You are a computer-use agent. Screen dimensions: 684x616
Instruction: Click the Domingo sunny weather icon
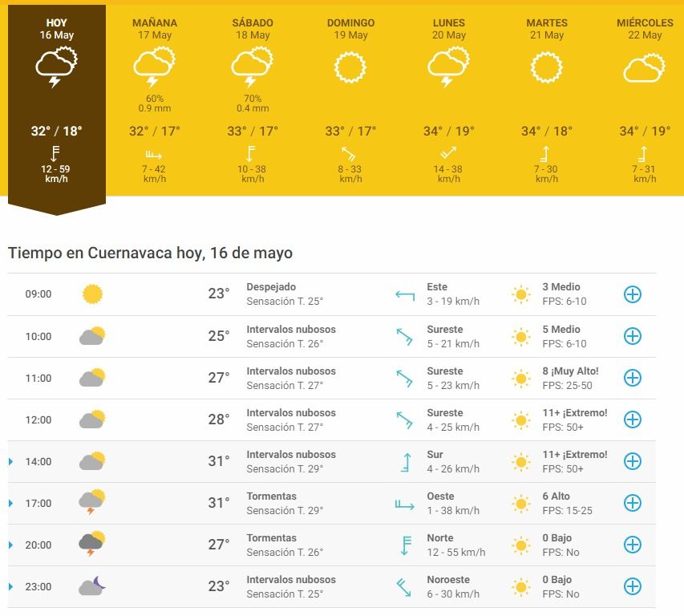click(x=350, y=67)
